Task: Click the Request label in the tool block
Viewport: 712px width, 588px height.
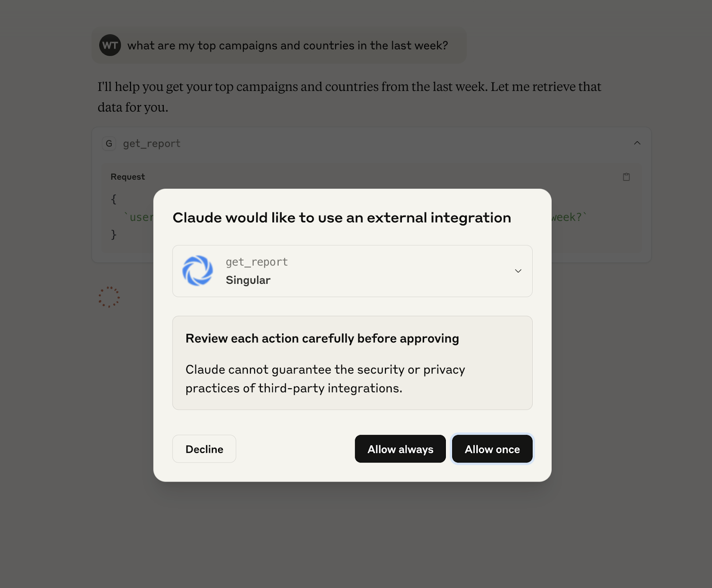Action: 128,177
